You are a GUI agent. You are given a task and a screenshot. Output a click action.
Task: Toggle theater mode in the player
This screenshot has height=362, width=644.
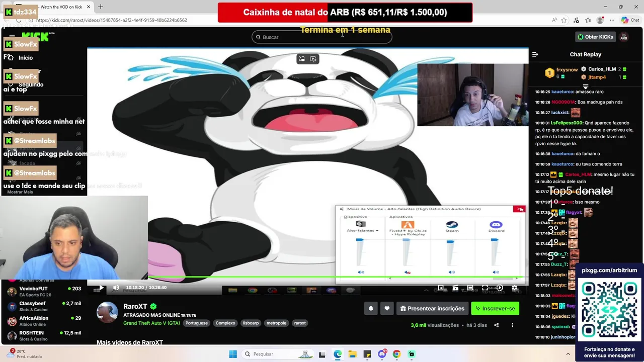(x=470, y=288)
